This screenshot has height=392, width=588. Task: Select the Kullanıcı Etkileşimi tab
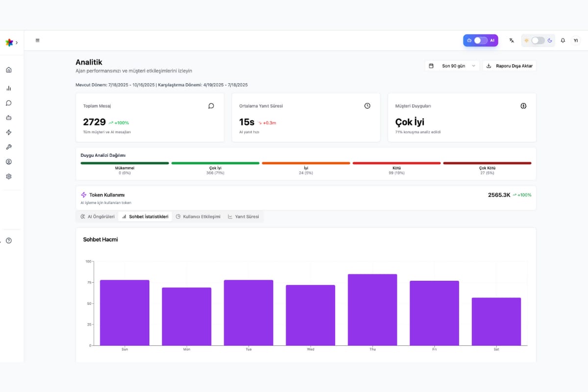pyautogui.click(x=198, y=216)
